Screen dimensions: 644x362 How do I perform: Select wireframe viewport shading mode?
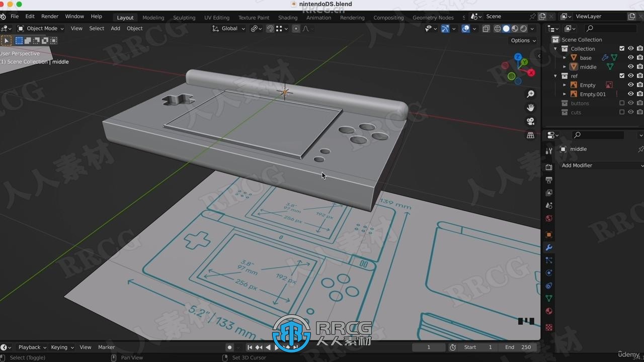[x=498, y=29]
